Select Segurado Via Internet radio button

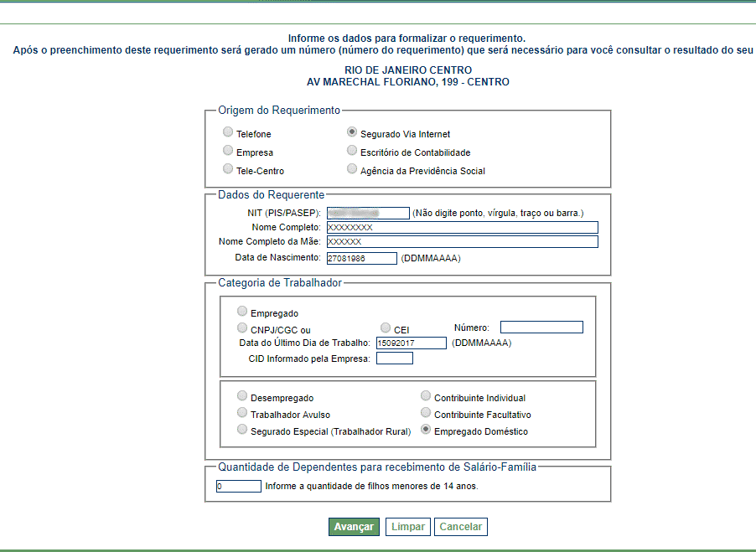click(352, 132)
